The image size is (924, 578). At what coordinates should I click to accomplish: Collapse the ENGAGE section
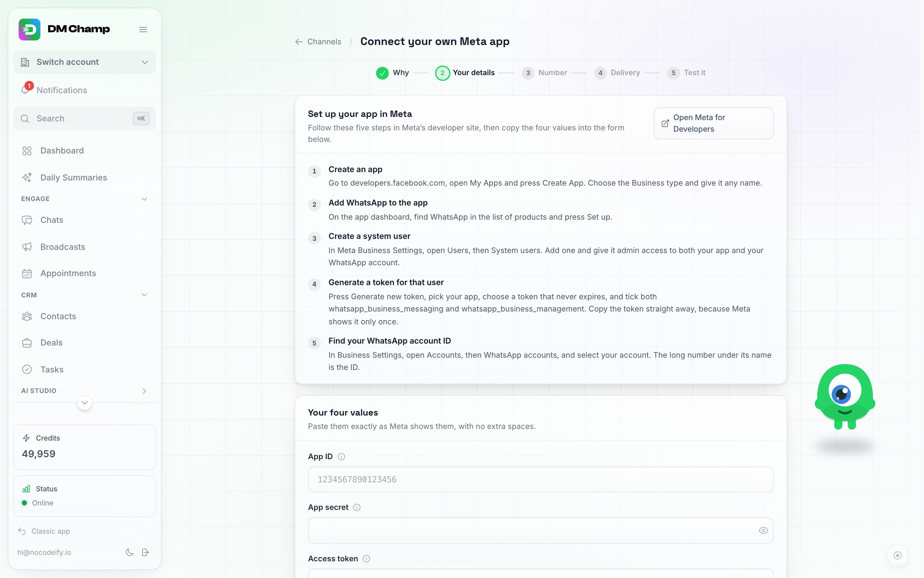click(85, 199)
